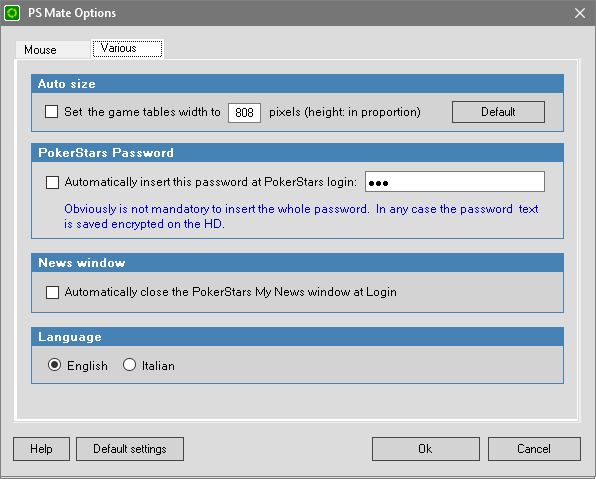Viewport: 596px width, 479px height.
Task: Confirm with the Ok button
Action: (426, 449)
